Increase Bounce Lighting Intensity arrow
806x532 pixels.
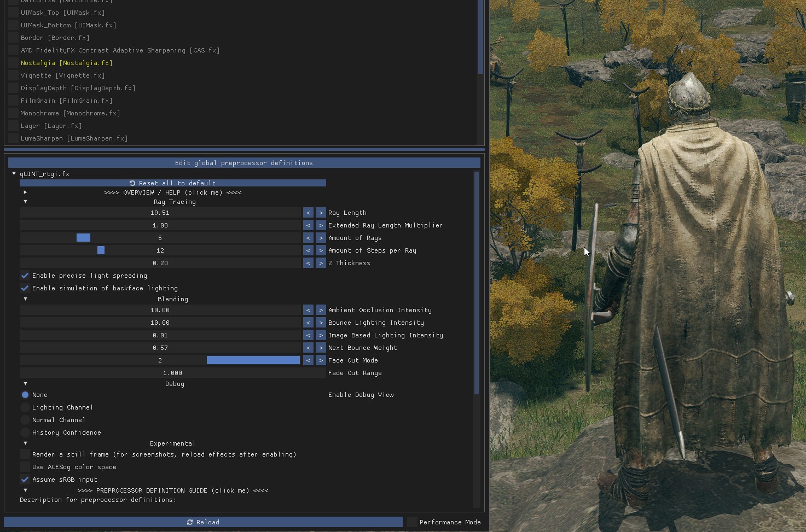(321, 323)
